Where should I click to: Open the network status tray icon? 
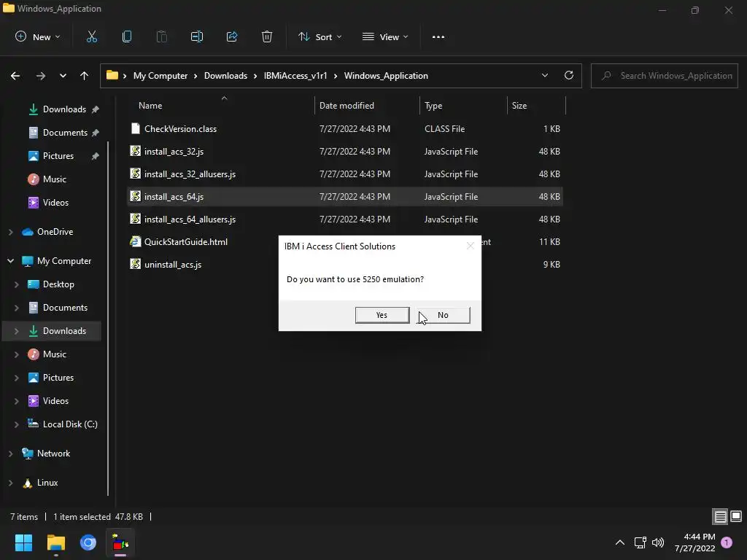(640, 542)
